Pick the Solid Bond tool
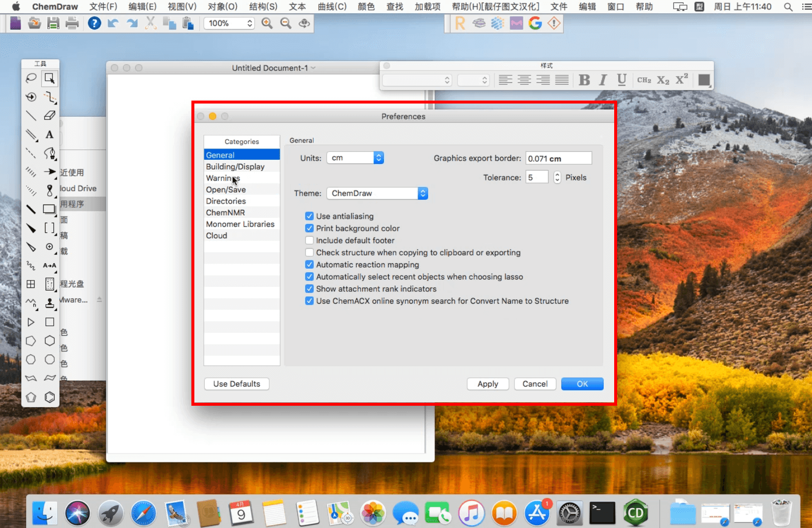This screenshot has height=528, width=812. (31, 115)
